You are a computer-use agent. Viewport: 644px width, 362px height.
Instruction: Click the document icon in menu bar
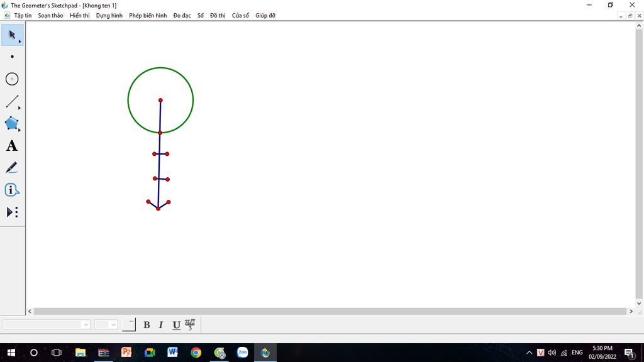[6, 16]
